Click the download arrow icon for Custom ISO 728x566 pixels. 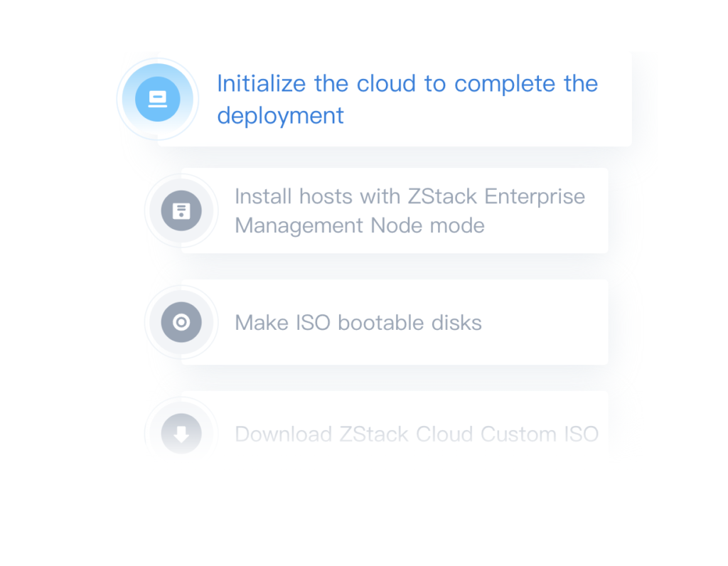coord(181,434)
